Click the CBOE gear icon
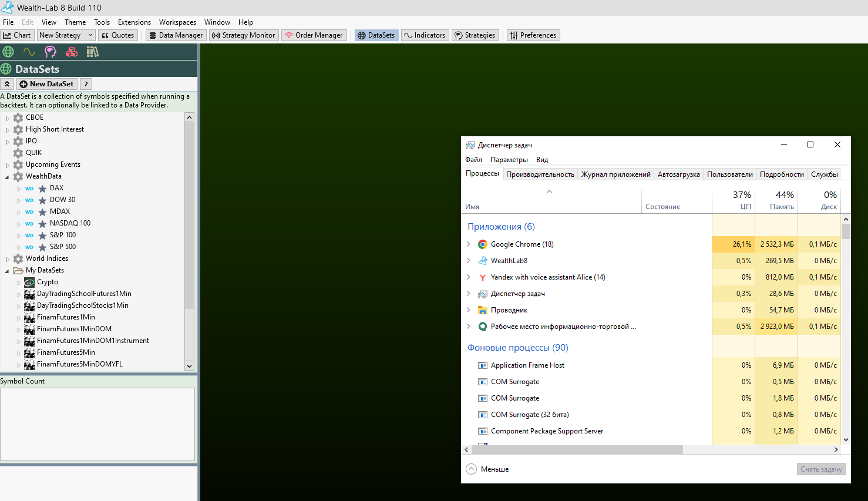This screenshot has height=501, width=868. pos(18,117)
